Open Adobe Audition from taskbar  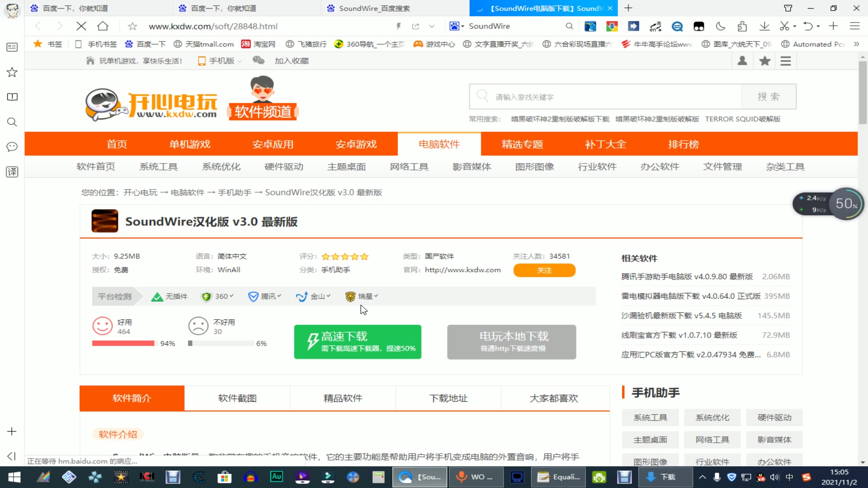tap(276, 477)
